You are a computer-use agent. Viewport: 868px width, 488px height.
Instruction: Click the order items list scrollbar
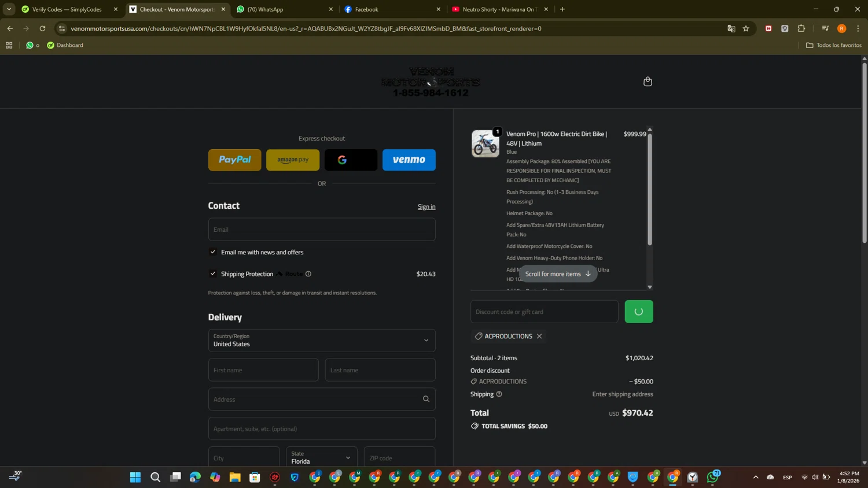650,190
